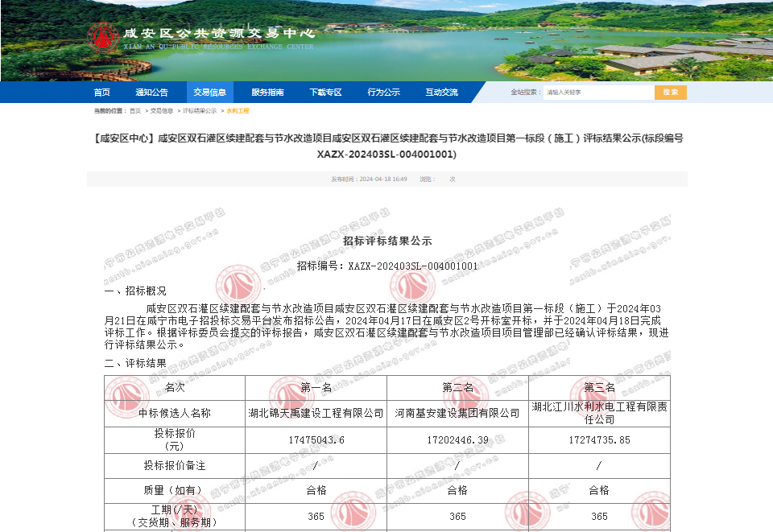Click the 请输入关键字 search input field
773x532 pixels.
click(x=599, y=92)
